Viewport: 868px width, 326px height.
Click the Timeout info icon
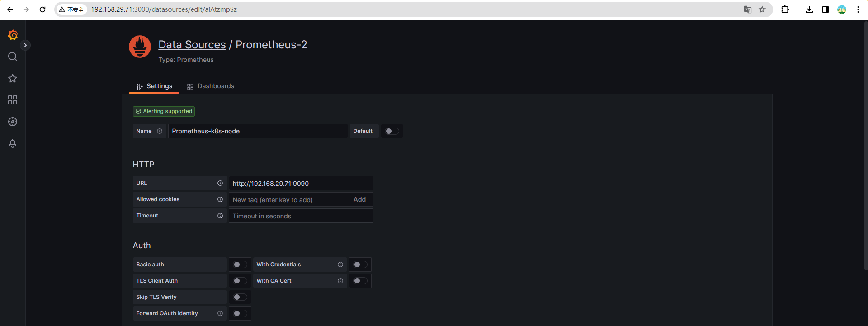coord(220,216)
